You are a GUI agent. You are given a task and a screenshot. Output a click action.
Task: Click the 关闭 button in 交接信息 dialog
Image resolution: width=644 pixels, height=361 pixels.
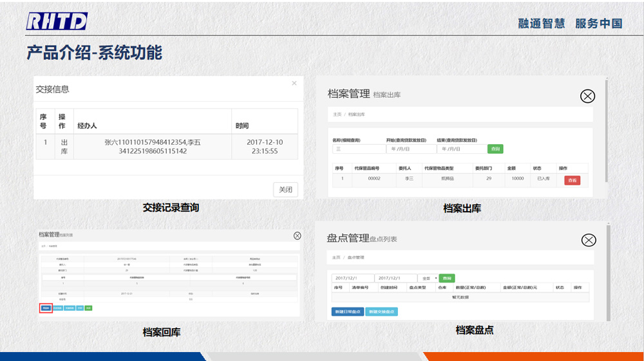tap(285, 190)
